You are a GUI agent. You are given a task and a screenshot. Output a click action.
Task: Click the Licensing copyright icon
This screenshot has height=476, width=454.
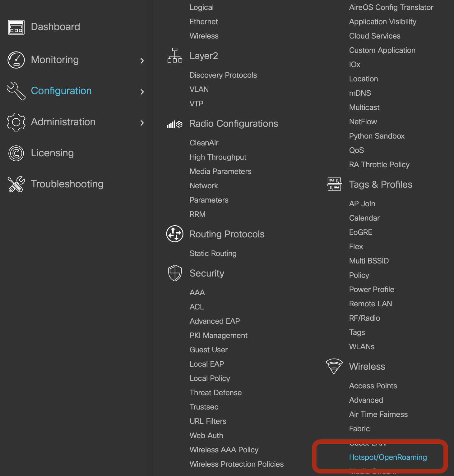coord(16,153)
